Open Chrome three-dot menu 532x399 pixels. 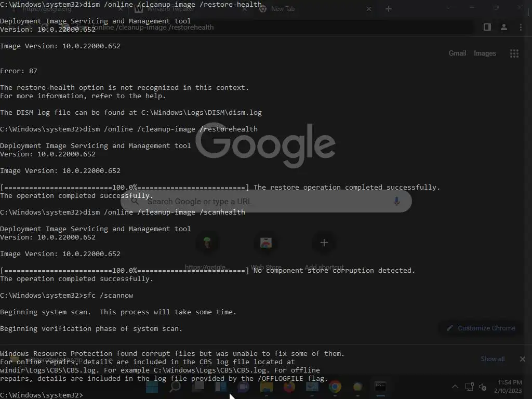[521, 27]
